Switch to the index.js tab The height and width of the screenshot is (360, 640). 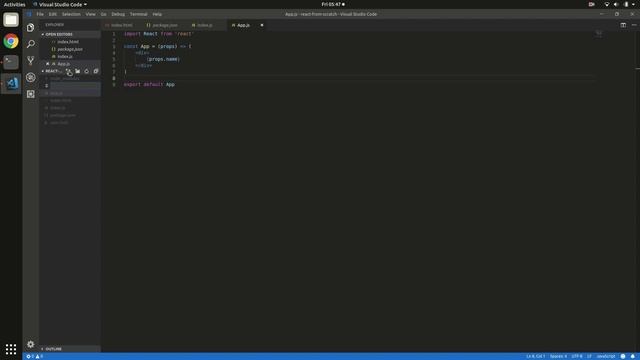pyautogui.click(x=204, y=25)
